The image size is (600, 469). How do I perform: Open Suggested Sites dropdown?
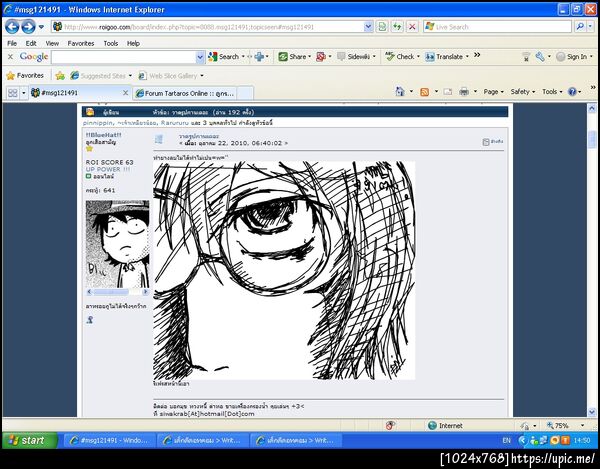[x=130, y=76]
